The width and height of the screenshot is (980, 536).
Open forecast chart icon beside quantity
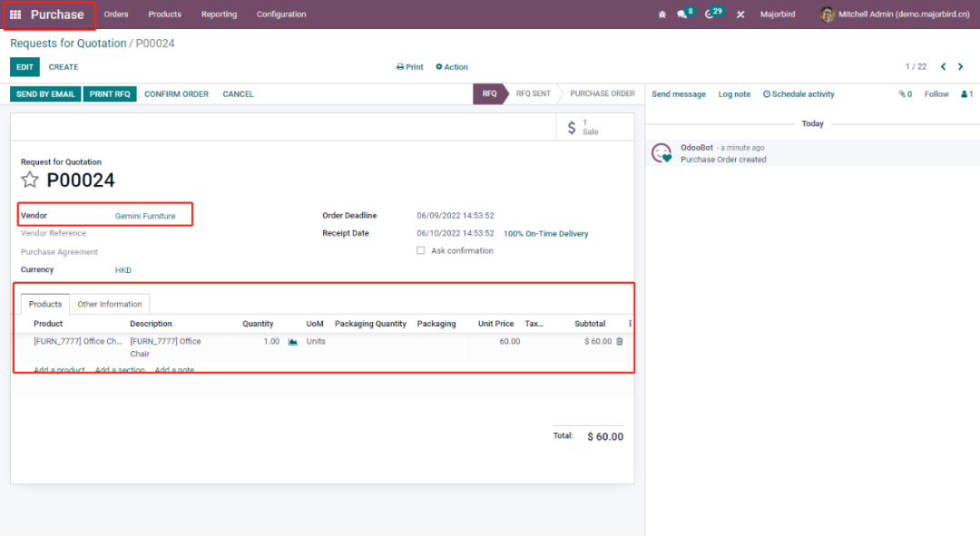293,342
